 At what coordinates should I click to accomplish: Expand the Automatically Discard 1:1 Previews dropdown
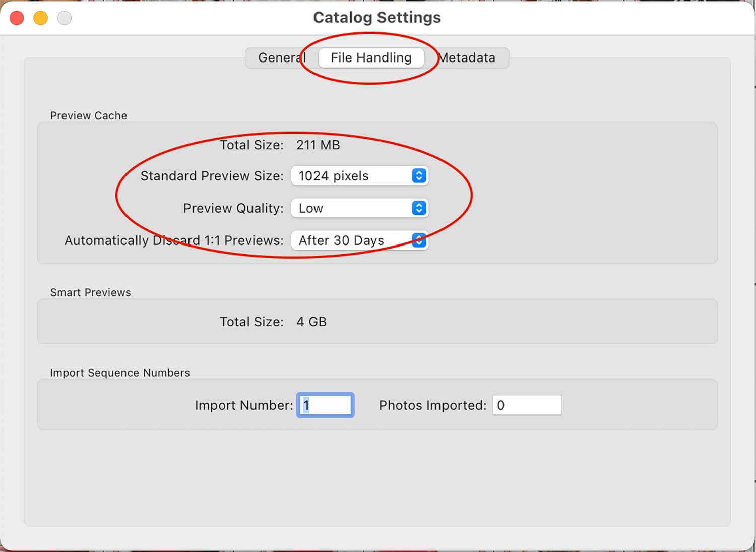point(360,240)
